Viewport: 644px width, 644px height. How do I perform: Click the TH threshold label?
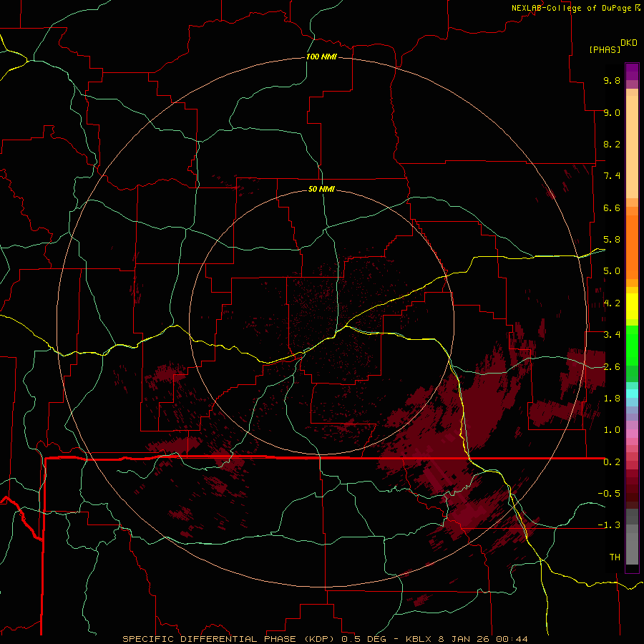tap(615, 557)
